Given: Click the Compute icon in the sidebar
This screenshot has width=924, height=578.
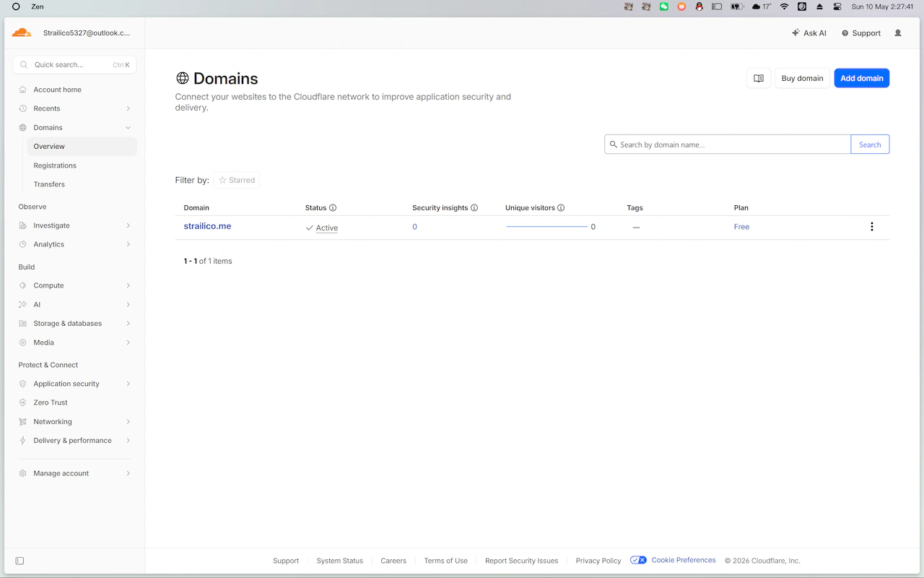Looking at the screenshot, I should point(23,285).
